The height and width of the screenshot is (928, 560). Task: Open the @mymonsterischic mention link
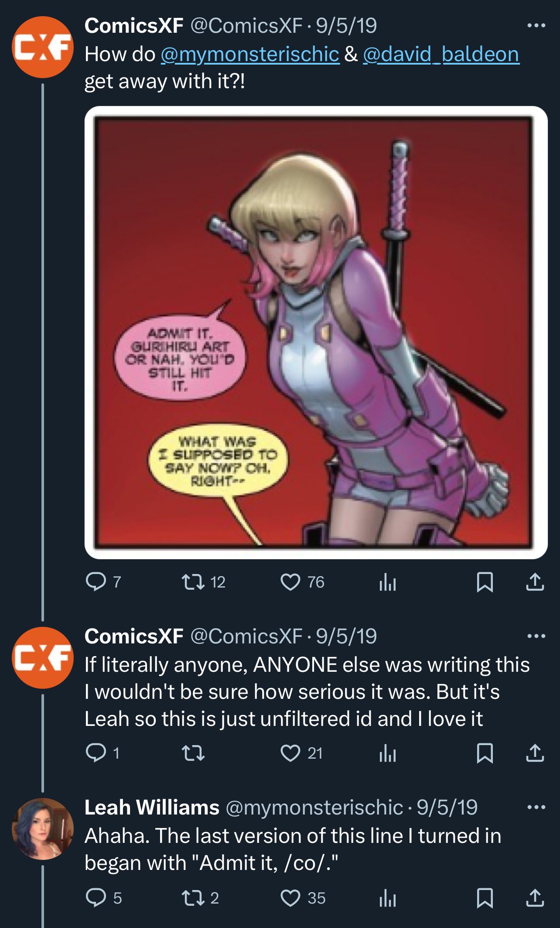pyautogui.click(x=250, y=55)
